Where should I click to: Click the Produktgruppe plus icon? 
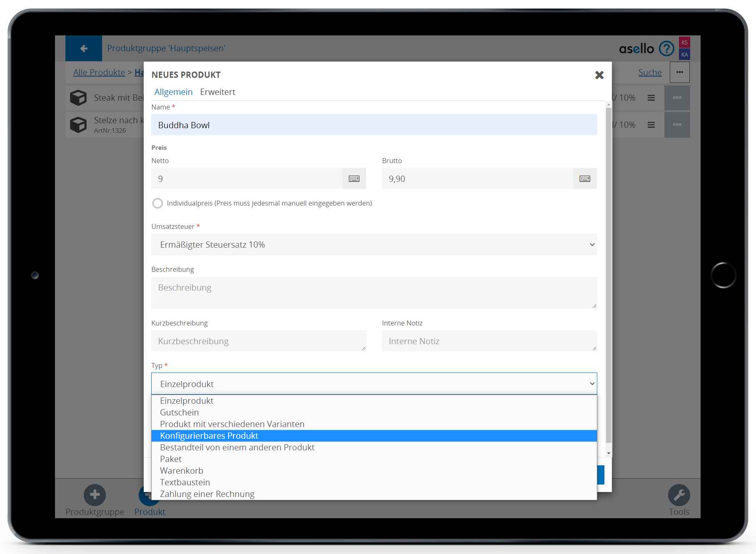click(95, 495)
